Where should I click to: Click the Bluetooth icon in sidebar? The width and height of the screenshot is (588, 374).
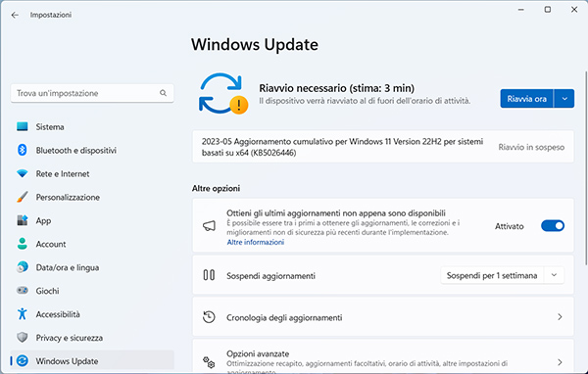[23, 150]
